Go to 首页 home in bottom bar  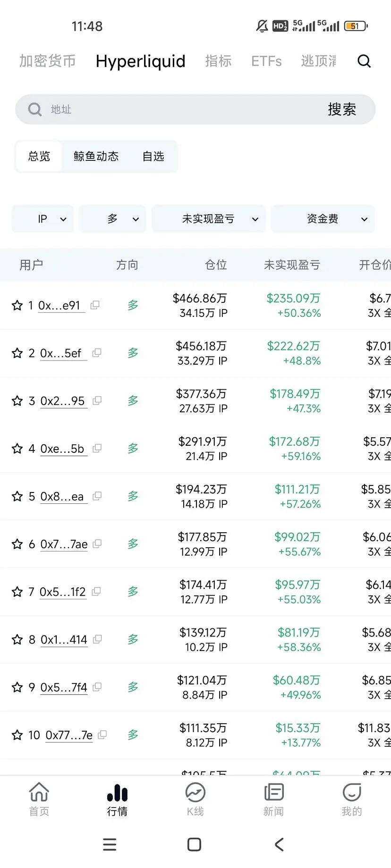tap(39, 799)
